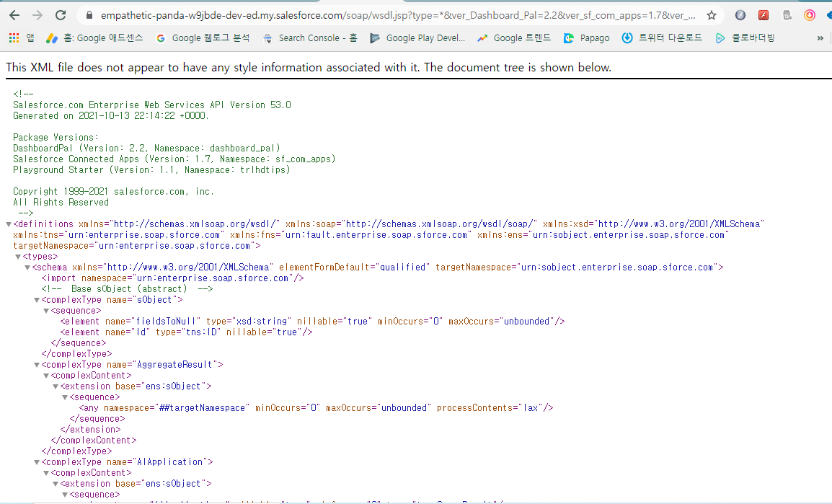Image resolution: width=832 pixels, height=504 pixels.
Task: Click the gray compass extension icon
Action: [740, 15]
